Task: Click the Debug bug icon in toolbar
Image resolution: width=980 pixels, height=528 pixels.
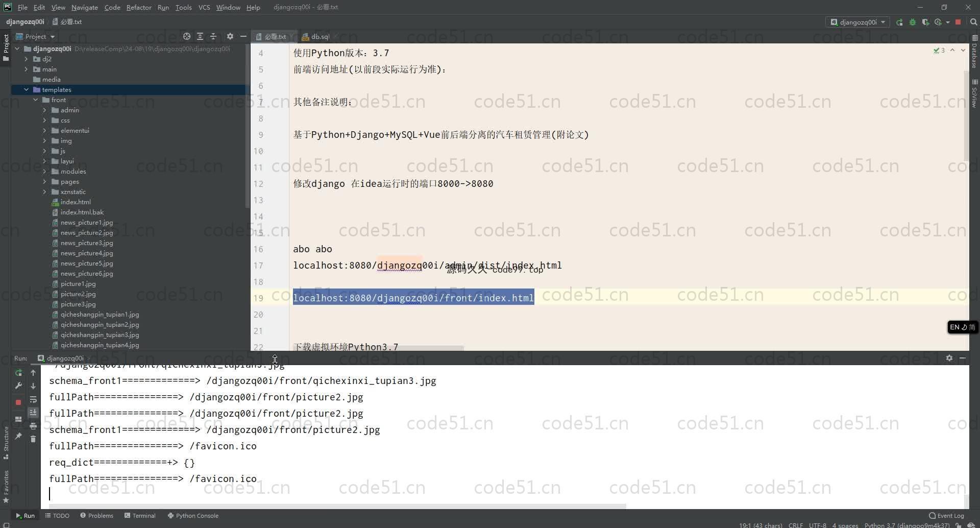Action: tap(913, 22)
